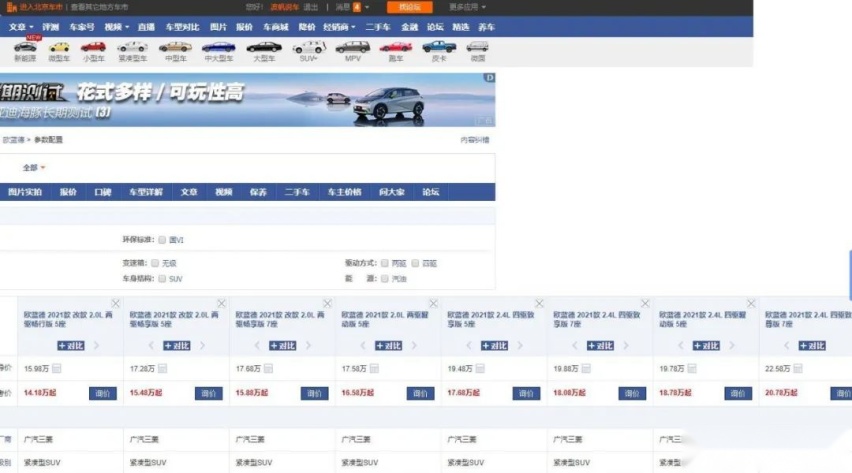Tick the SUV body structure checkbox
The height and width of the screenshot is (473, 852).
click(x=162, y=279)
